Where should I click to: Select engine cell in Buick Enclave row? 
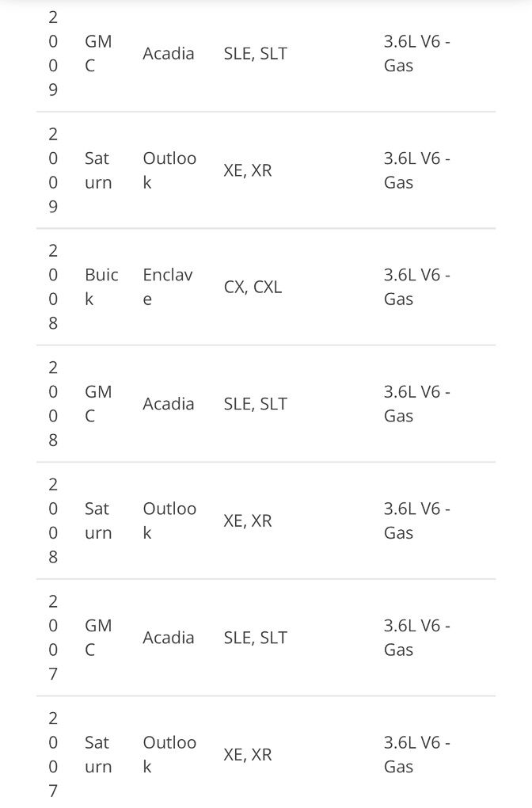click(417, 287)
